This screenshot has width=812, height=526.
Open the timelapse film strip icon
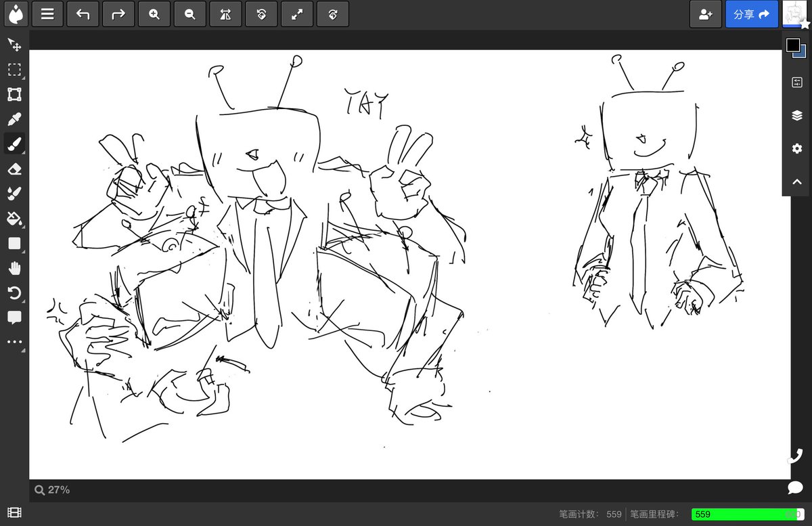point(14,513)
